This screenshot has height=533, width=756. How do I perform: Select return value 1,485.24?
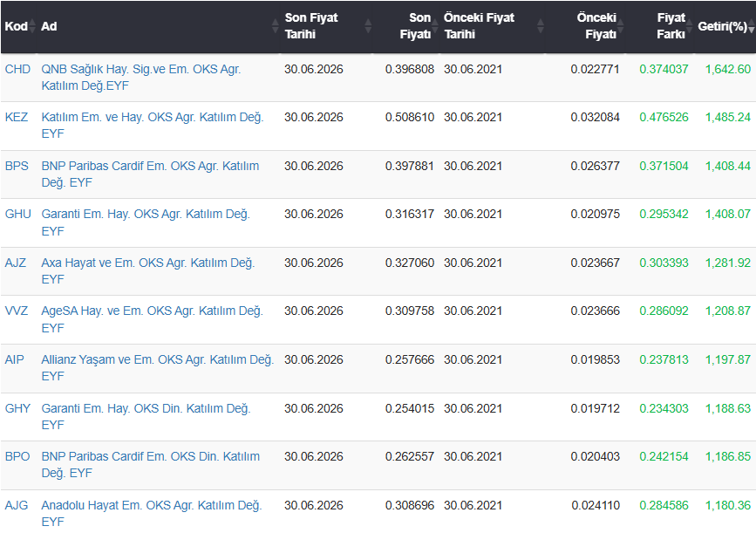click(728, 117)
